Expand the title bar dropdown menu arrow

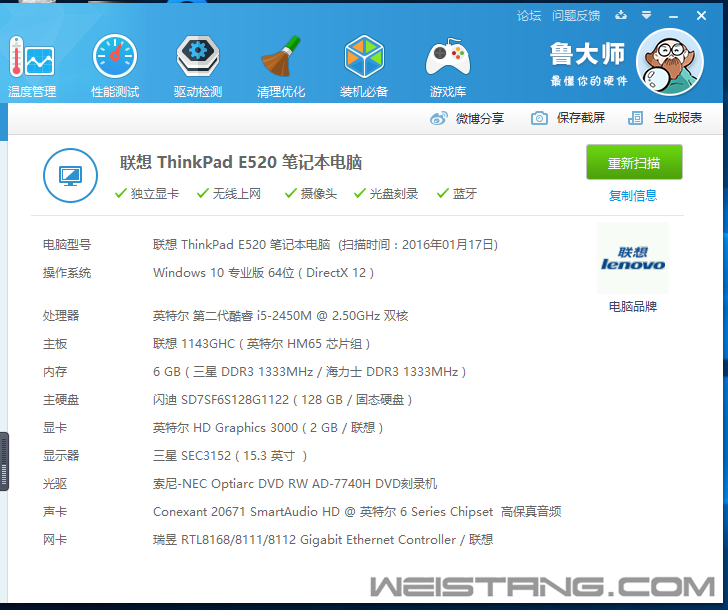pos(647,15)
